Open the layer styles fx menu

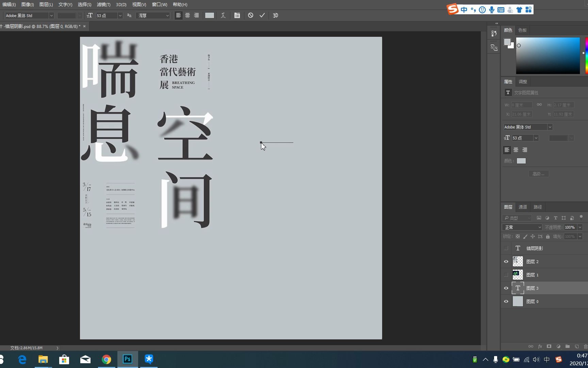[x=540, y=346]
